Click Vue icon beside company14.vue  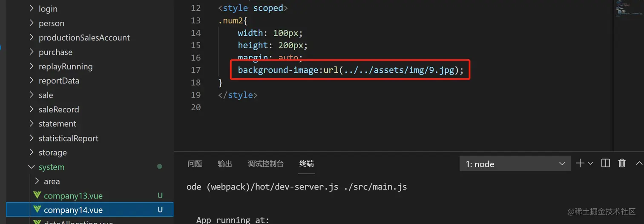coord(37,210)
